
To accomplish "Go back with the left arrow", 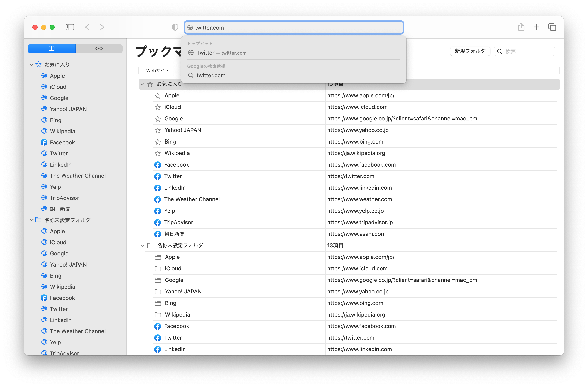I will coord(87,27).
